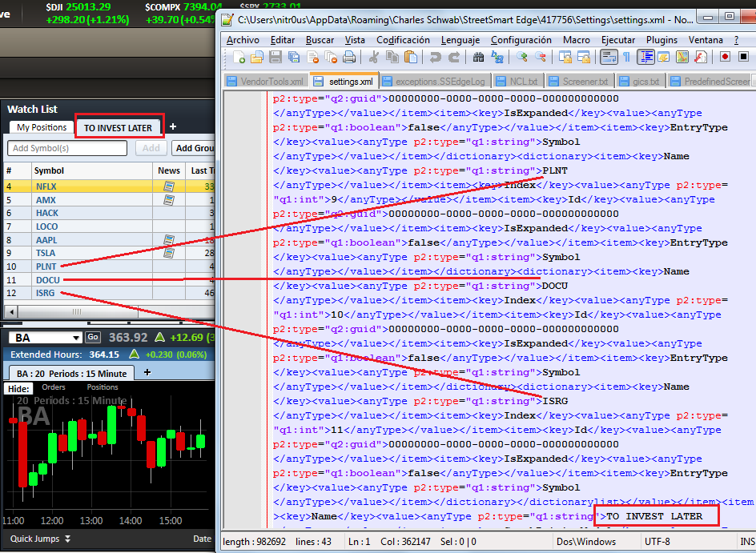Stop macro recording with black square icon
756x553 pixels.
click(x=743, y=57)
